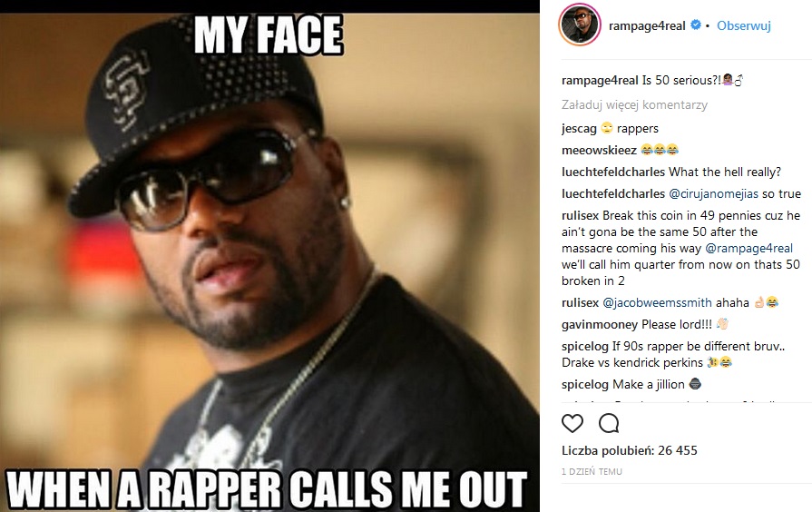Click the verified badge next to rampage4real
812x512 pixels.
pyautogui.click(x=696, y=25)
